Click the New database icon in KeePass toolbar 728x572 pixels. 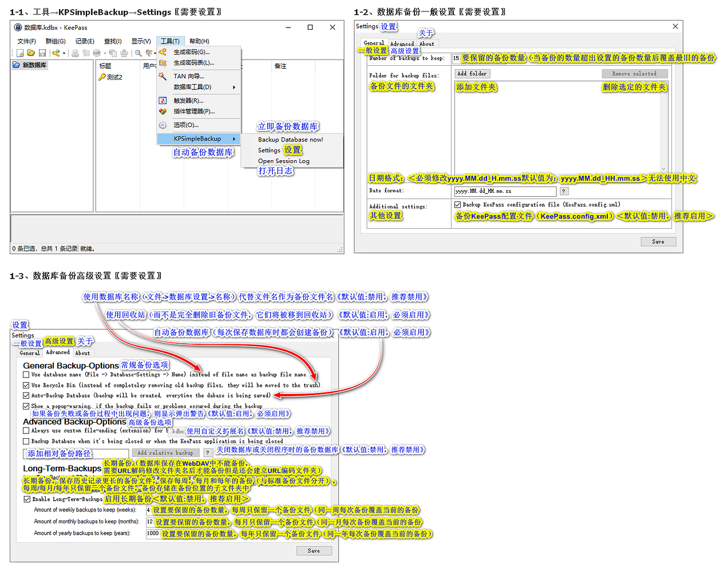(20, 53)
